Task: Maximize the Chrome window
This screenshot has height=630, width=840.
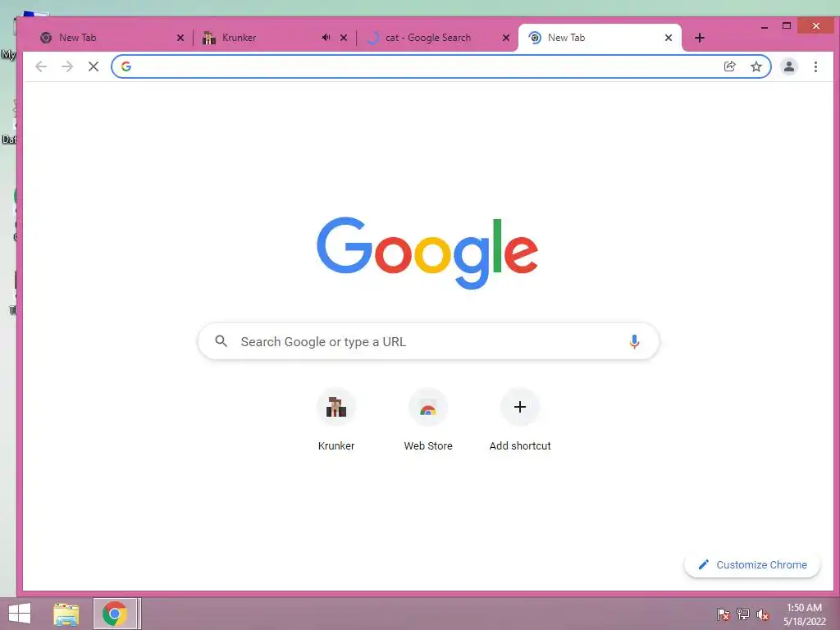Action: 787,25
